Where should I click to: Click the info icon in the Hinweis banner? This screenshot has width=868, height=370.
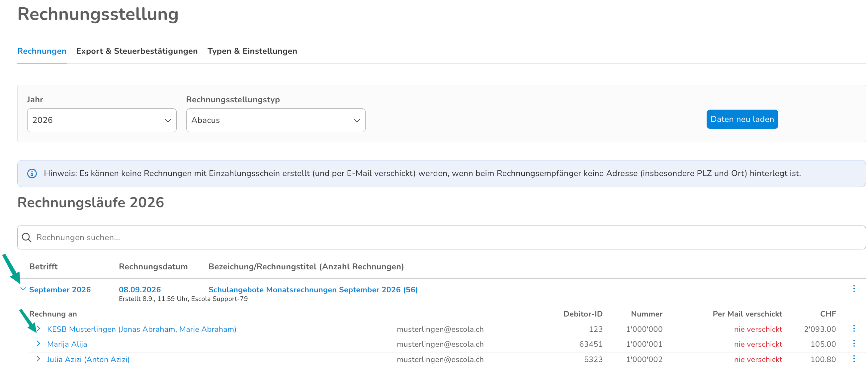click(x=32, y=173)
